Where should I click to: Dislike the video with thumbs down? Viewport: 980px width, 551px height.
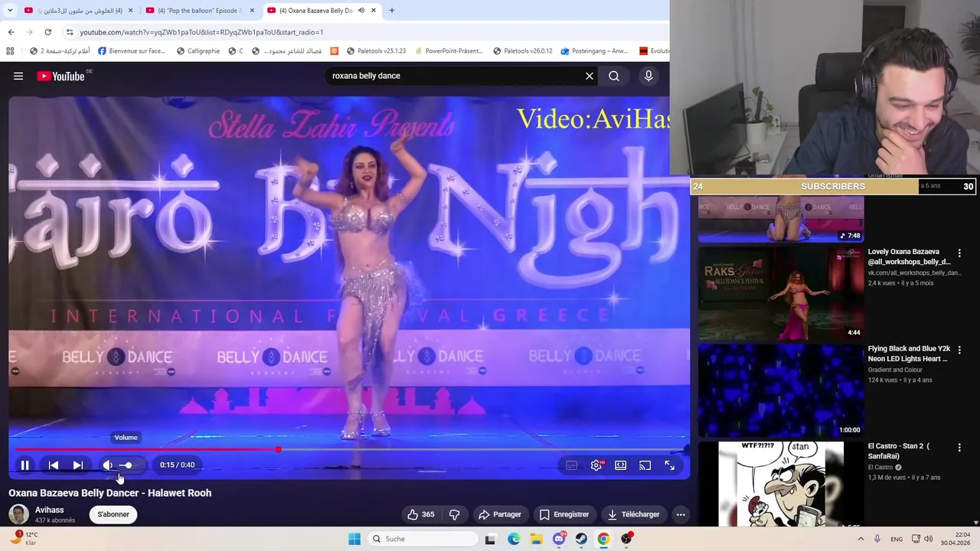coord(454,514)
